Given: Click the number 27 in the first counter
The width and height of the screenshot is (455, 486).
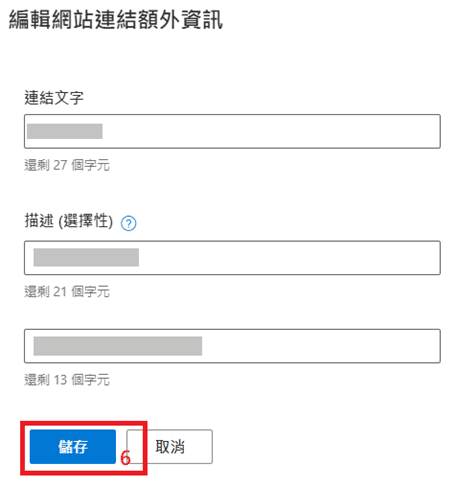Looking at the screenshot, I should [x=60, y=165].
